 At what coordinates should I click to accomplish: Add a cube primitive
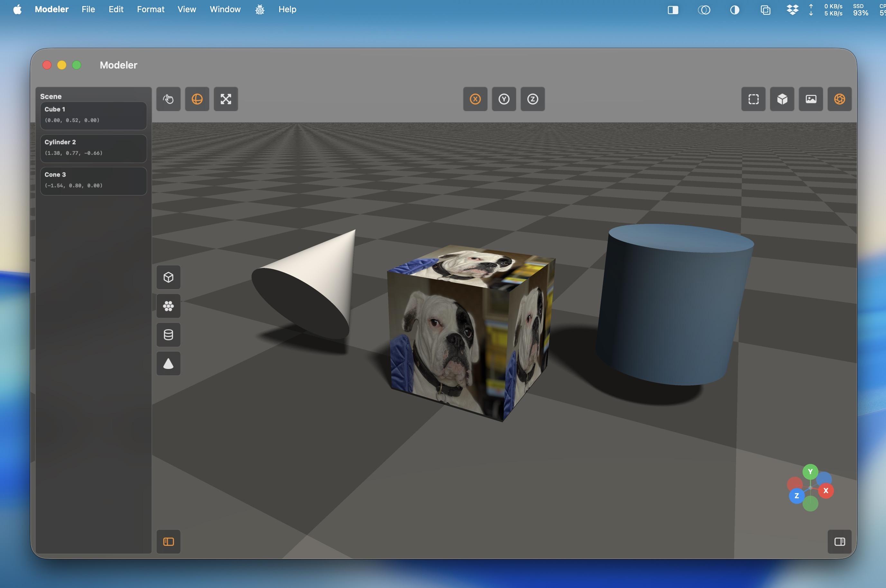point(168,277)
